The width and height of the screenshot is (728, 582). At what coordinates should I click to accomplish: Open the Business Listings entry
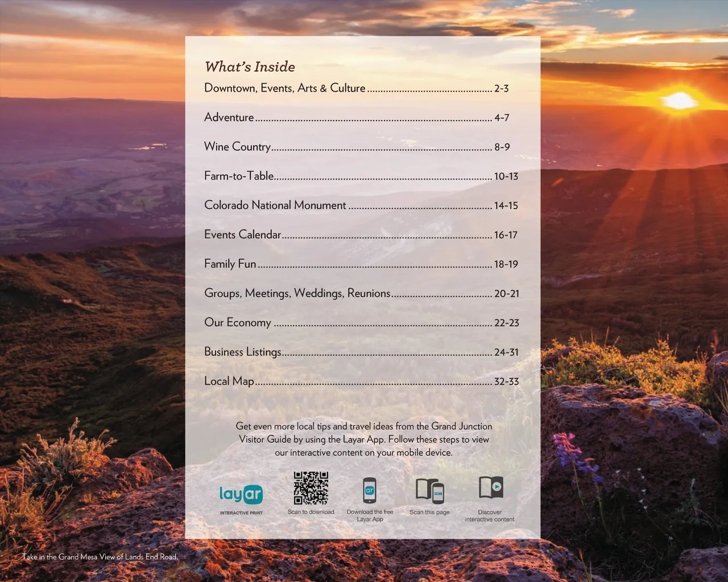[x=243, y=352]
